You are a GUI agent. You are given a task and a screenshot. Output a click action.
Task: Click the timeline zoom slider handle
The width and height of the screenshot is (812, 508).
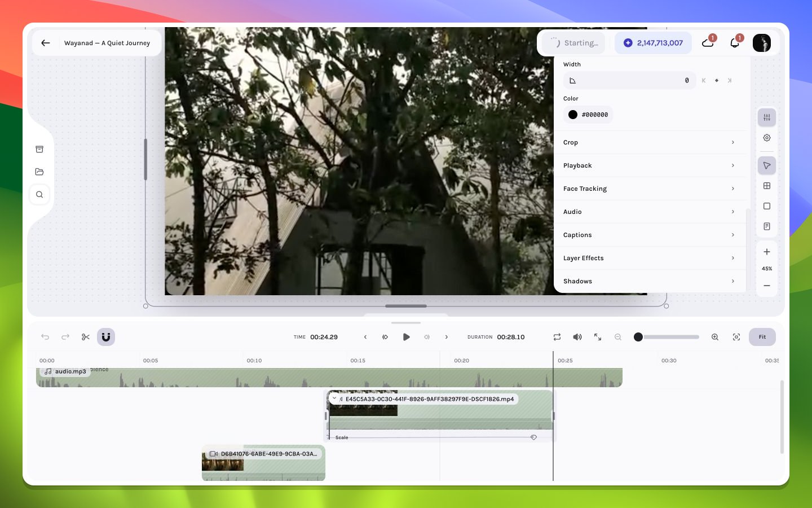638,337
